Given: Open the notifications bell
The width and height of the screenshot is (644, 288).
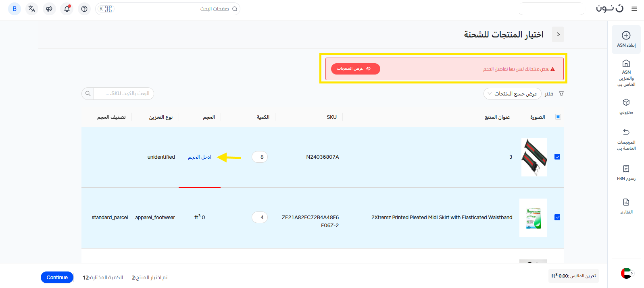Looking at the screenshot, I should click(x=67, y=9).
